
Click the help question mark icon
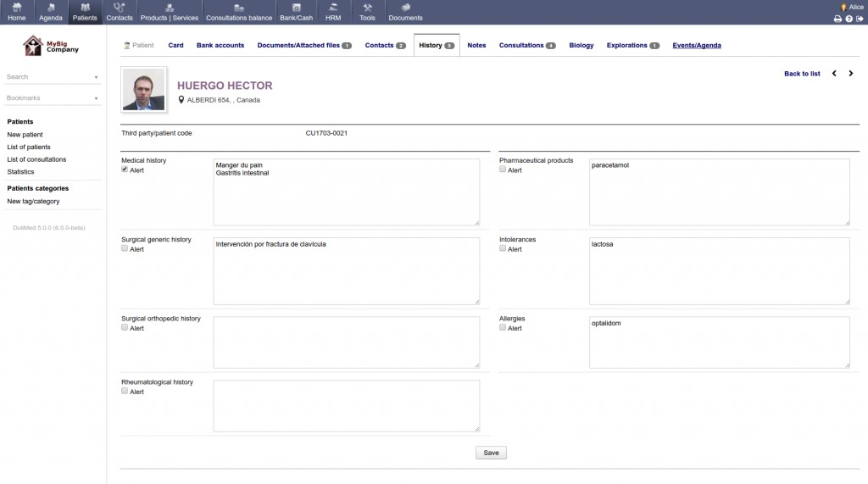coord(849,19)
